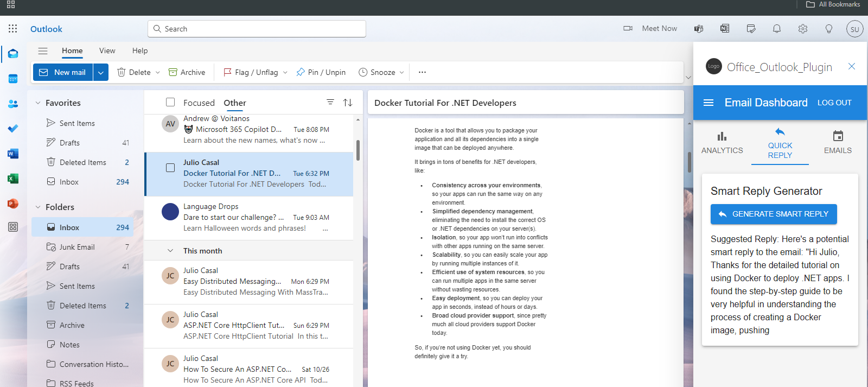Open the New mail dropdown arrow
The width and height of the screenshot is (868, 387).
point(101,72)
